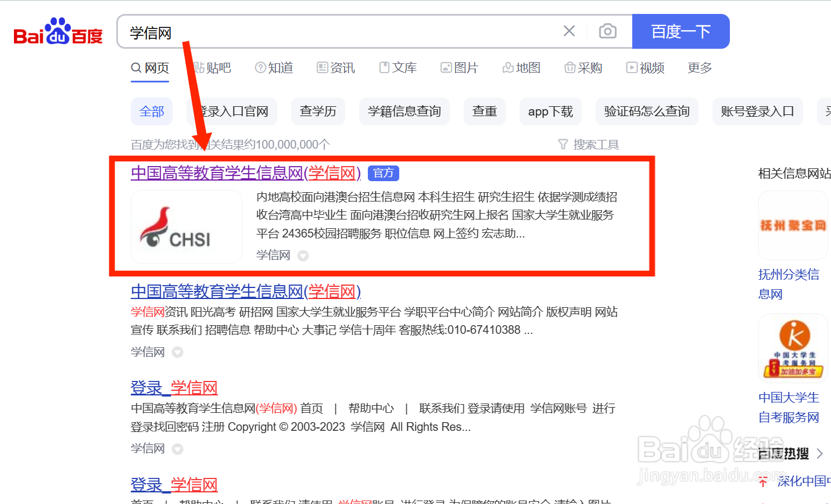Expand arrow beside first 学信网 source
831x504 pixels.
click(303, 255)
